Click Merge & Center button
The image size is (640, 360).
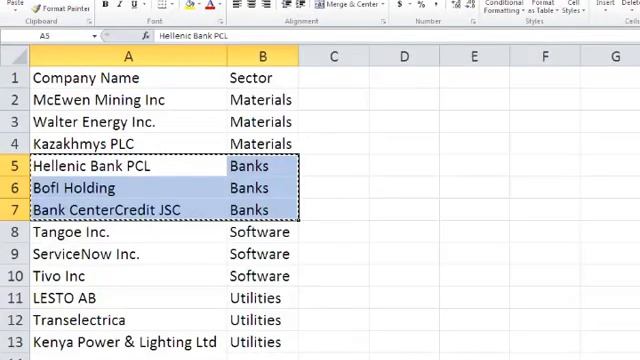[x=347, y=4]
